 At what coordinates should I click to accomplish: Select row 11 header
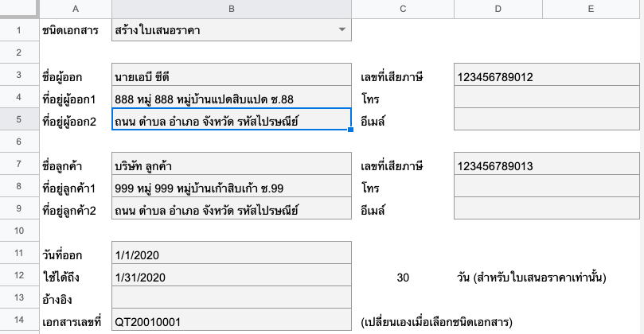(19, 253)
